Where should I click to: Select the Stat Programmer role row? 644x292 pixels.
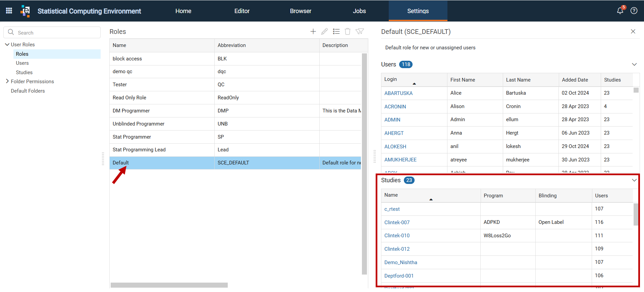point(235,137)
